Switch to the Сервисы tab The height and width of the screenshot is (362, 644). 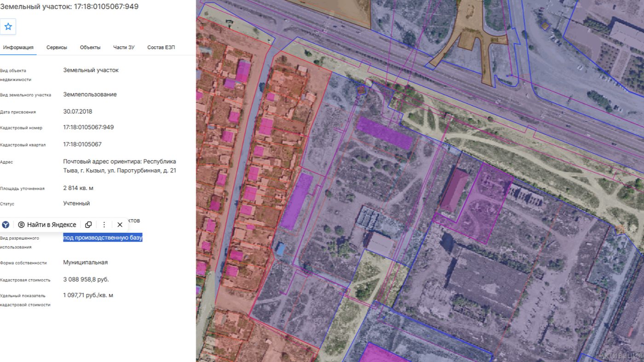click(x=57, y=47)
